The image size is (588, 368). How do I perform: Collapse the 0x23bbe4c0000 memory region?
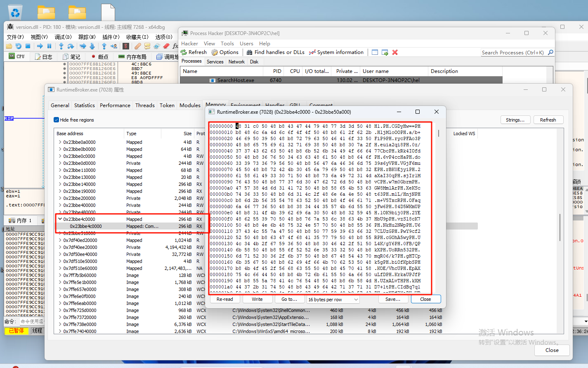(60, 219)
